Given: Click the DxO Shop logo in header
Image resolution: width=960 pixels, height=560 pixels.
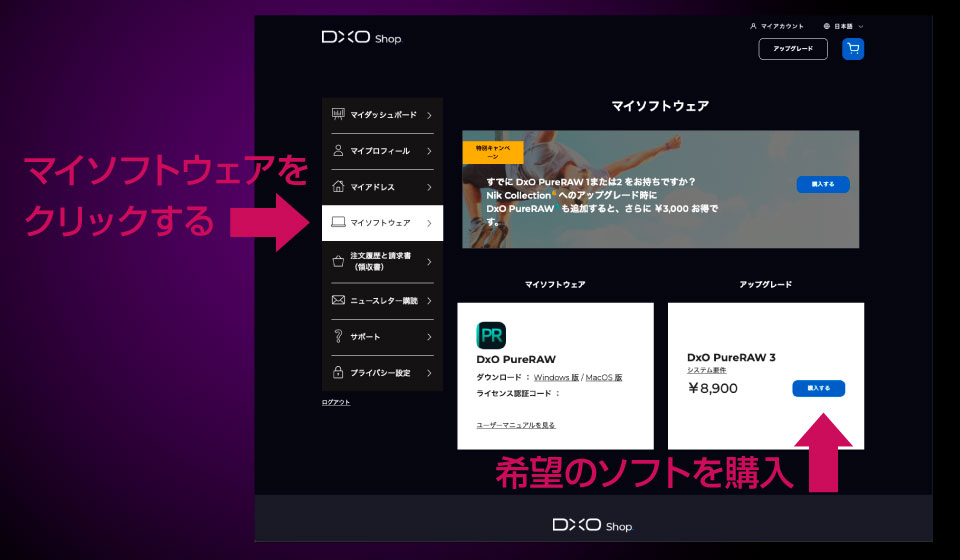Looking at the screenshot, I should coord(361,38).
